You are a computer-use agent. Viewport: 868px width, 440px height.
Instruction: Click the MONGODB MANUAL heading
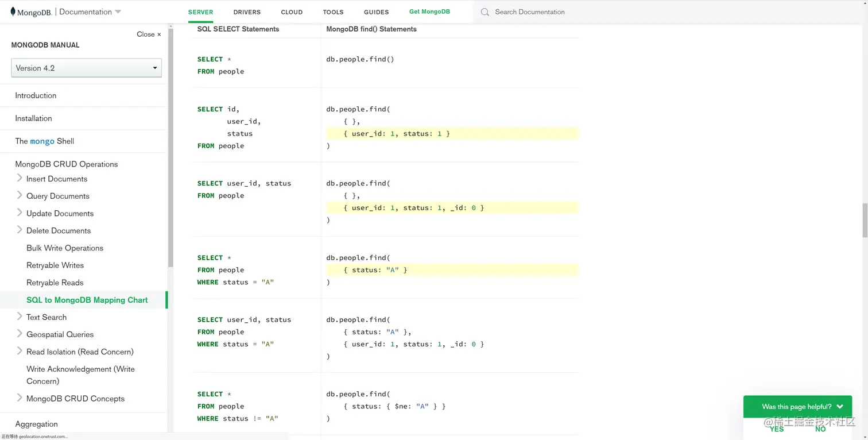(x=45, y=45)
